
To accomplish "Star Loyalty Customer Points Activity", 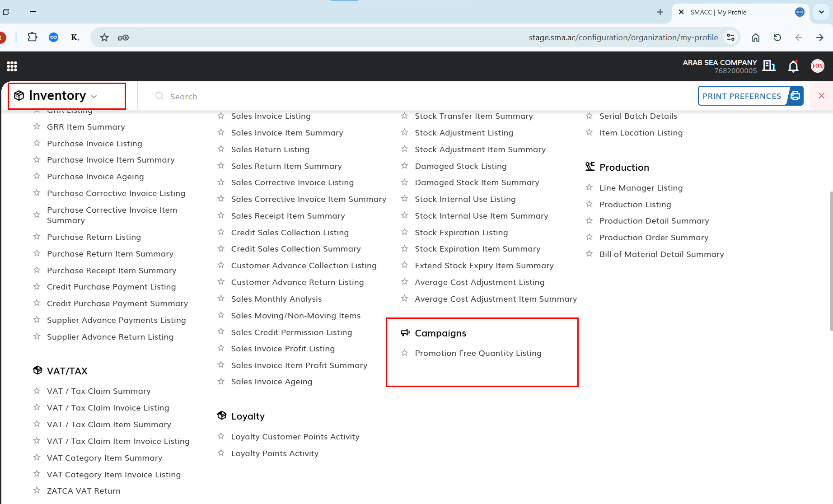I will (221, 436).
